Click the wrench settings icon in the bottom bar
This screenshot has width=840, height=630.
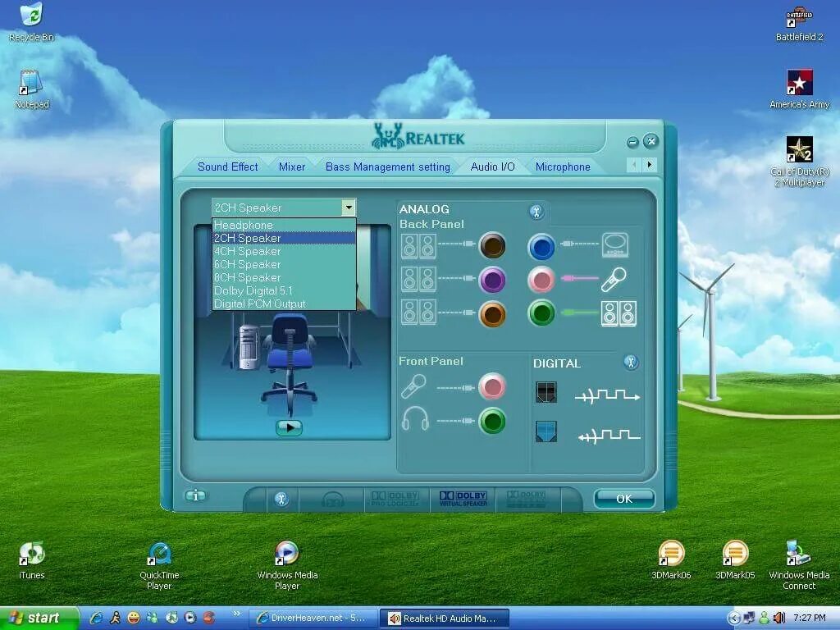coord(282,500)
